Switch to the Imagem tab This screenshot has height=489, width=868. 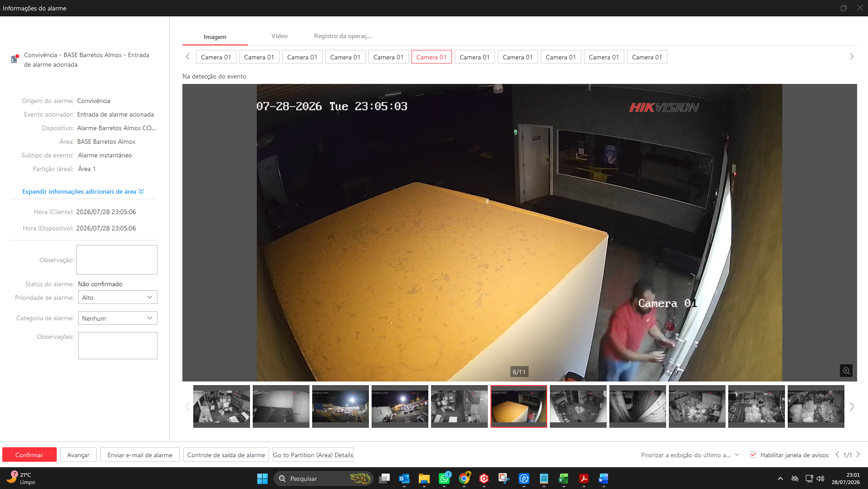pos(215,37)
